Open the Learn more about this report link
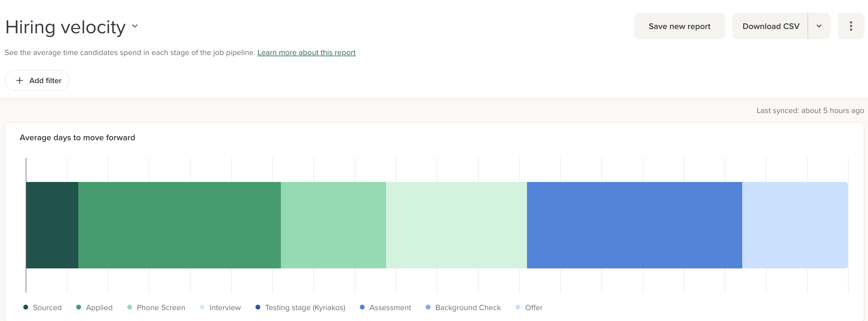This screenshot has height=321, width=868. (x=306, y=53)
